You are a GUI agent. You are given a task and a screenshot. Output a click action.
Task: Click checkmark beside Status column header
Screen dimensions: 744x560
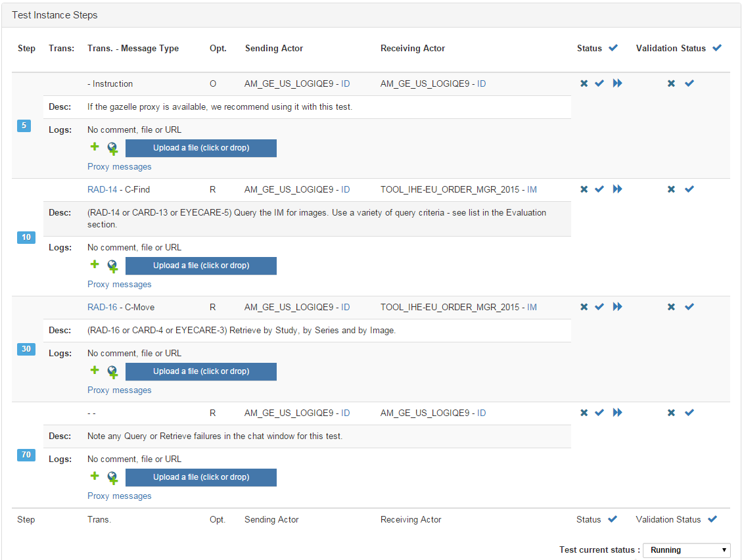pos(613,48)
